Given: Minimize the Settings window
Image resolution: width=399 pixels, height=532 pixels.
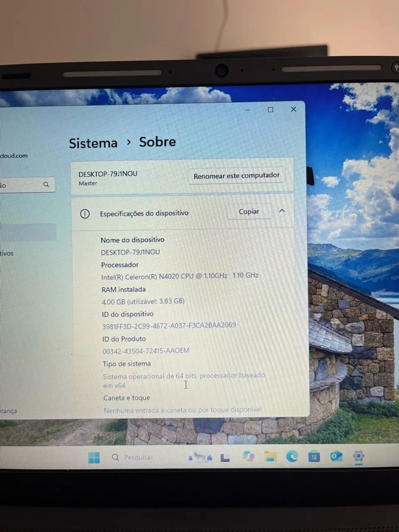Looking at the screenshot, I should (248, 110).
